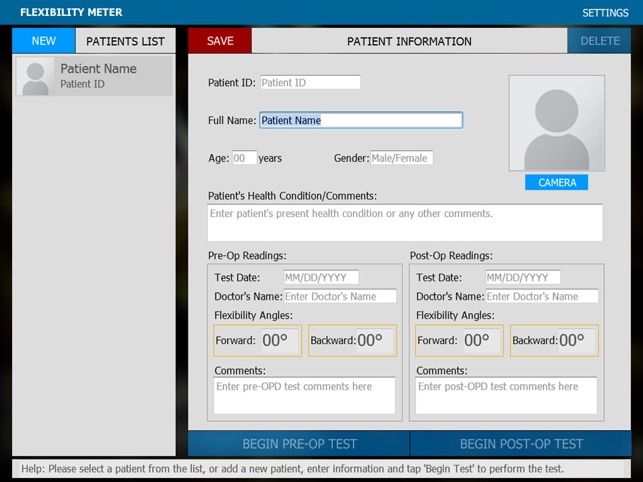The width and height of the screenshot is (643, 482).
Task: Click the Post-Op Forward angle value
Action: click(482, 340)
